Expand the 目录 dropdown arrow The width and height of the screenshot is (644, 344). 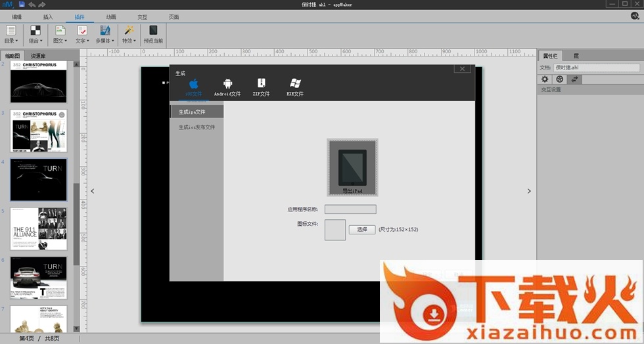(17, 41)
